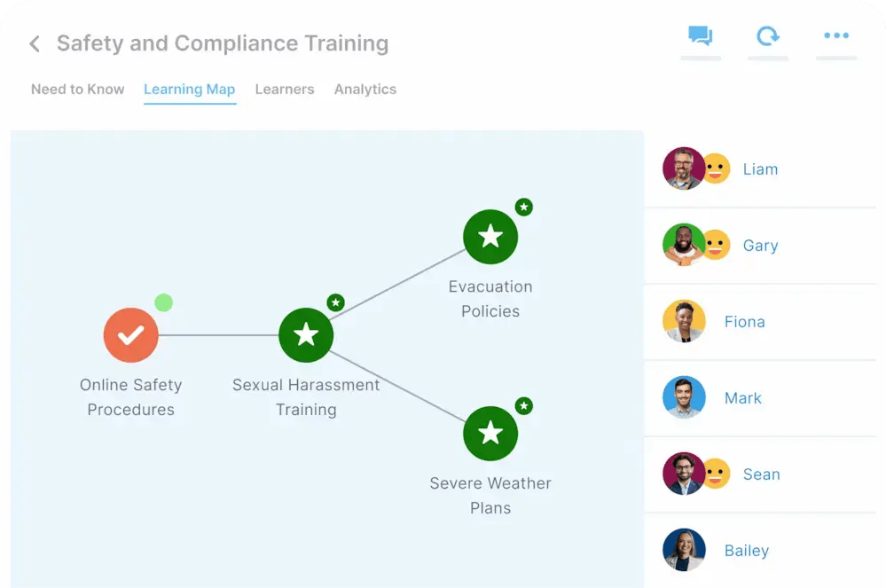Refresh the training data with sync icon
This screenshot has height=588, width=886.
[768, 37]
